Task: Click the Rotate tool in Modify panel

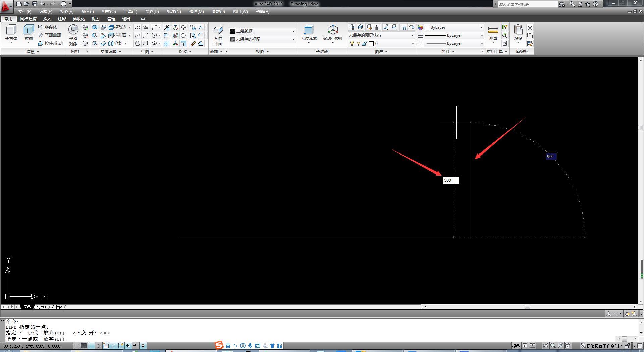Action: (x=183, y=35)
